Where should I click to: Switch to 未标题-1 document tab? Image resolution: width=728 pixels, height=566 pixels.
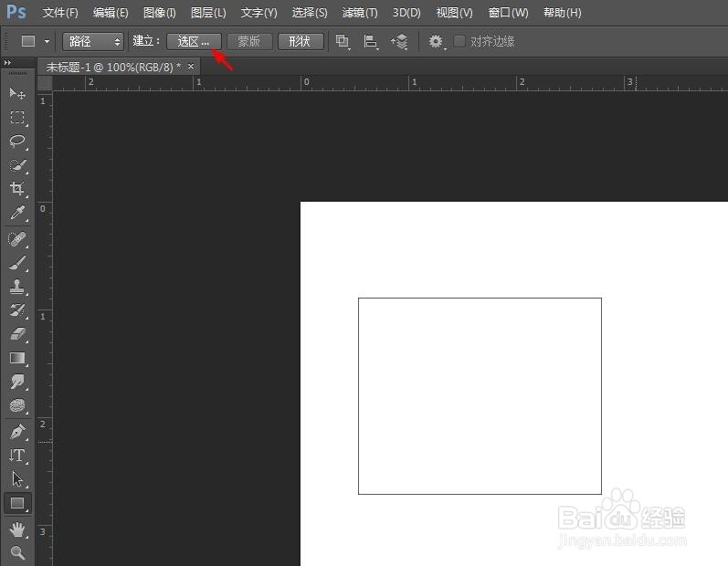pos(113,68)
